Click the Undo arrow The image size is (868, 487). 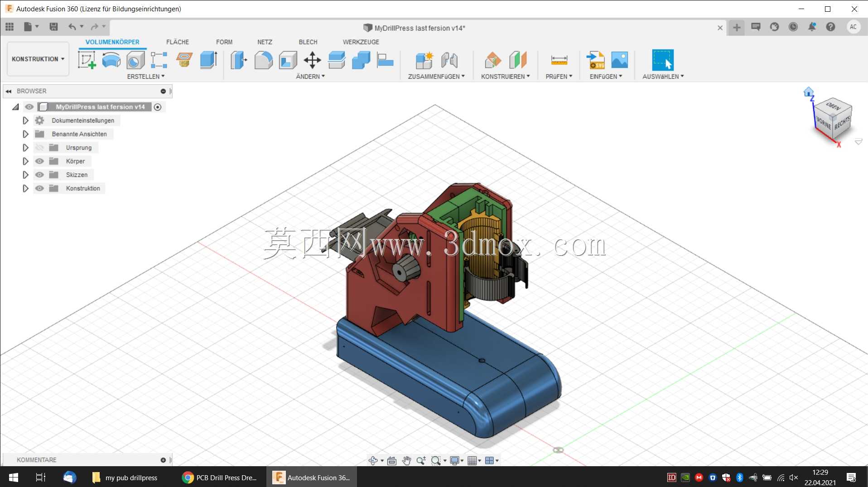[72, 27]
